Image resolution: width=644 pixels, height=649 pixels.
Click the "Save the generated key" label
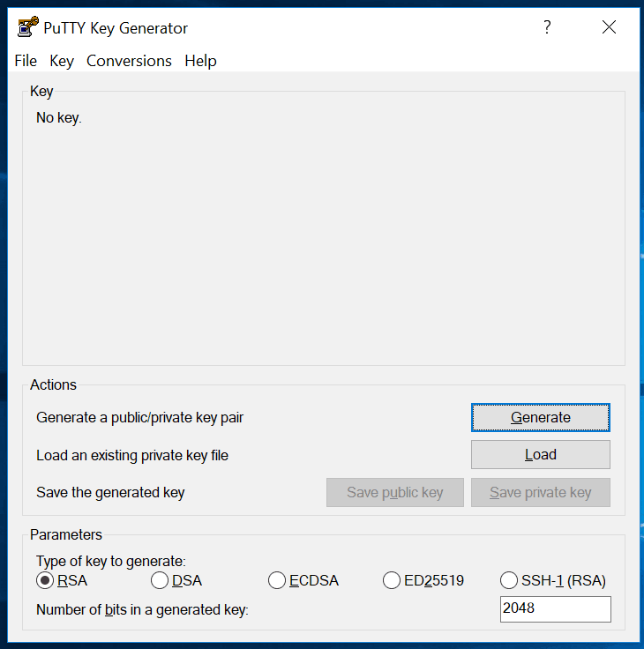click(x=110, y=493)
